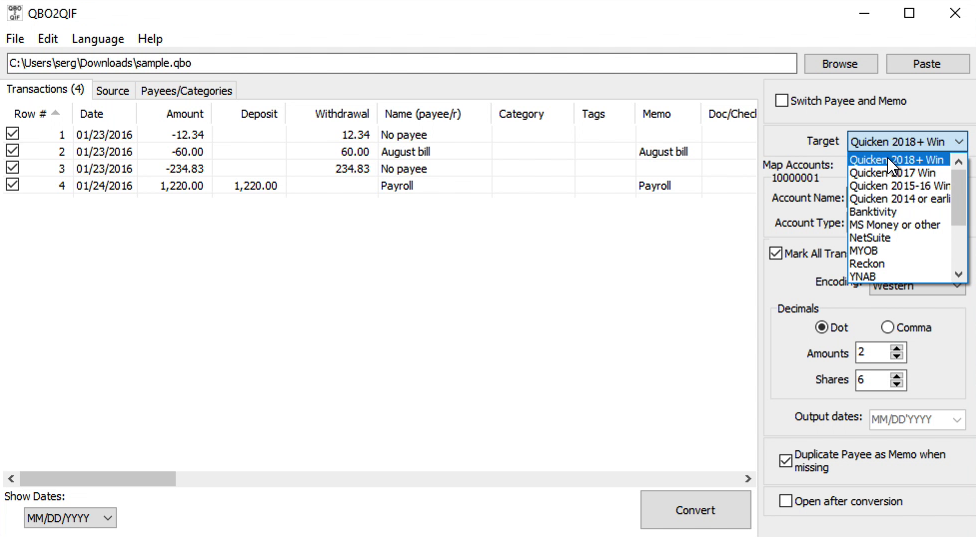The height and width of the screenshot is (537, 976).
Task: Open the Output dates dropdown
Action: (917, 419)
